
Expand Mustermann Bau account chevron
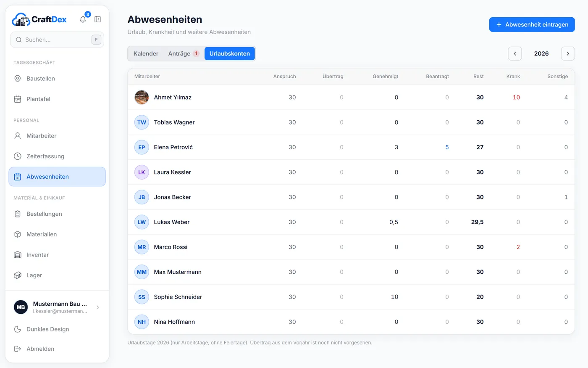click(98, 307)
